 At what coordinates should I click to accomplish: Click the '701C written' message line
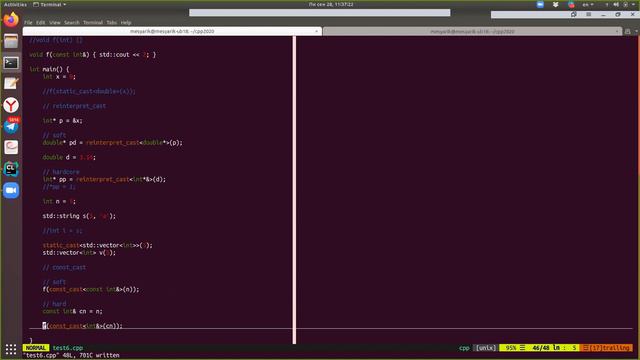[71, 356]
